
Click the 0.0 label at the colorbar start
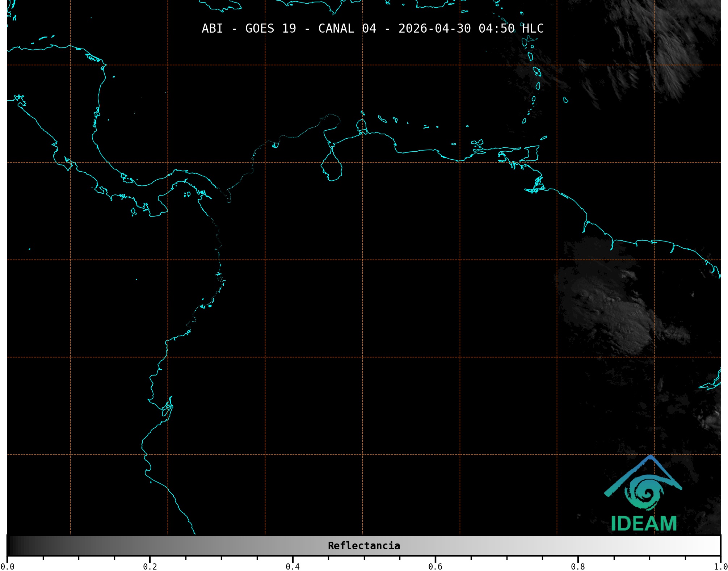pos(7,566)
